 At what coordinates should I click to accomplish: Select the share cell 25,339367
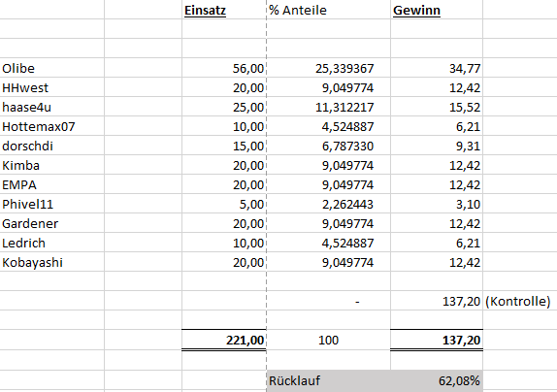[x=328, y=68]
